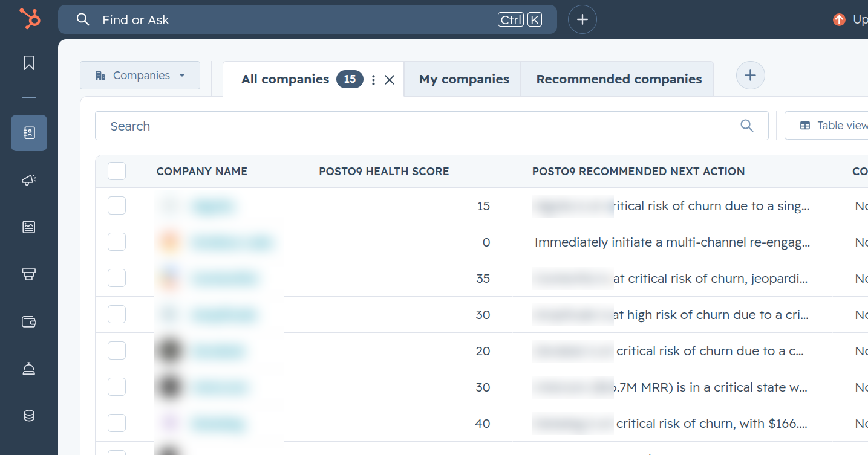
Task: Open the Data management database sidebar icon
Action: coord(29,415)
